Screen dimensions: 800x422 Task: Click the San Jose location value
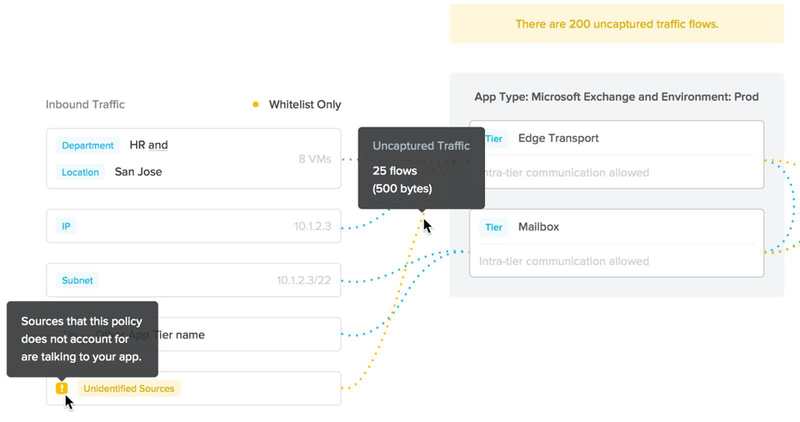tap(138, 172)
